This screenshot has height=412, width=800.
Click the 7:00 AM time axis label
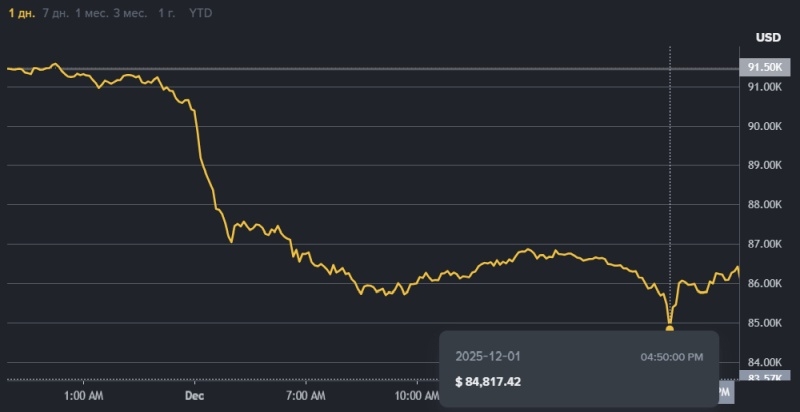pos(307,396)
